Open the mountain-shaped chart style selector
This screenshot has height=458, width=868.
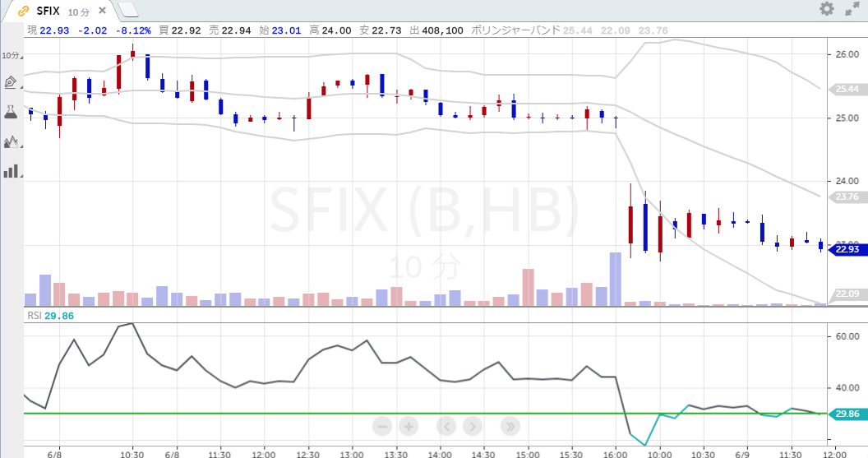click(11, 141)
